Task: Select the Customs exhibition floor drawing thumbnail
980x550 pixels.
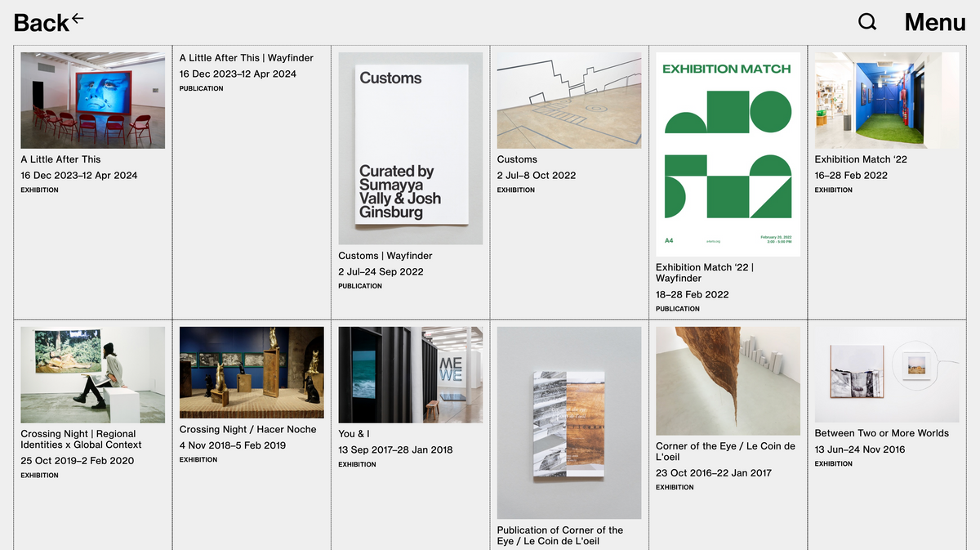Action: [568, 101]
